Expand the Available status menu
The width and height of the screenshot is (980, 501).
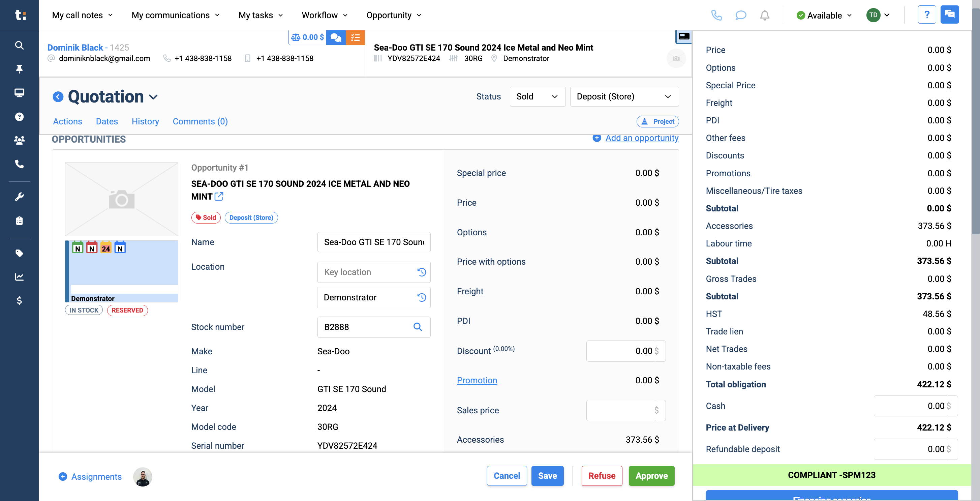click(x=824, y=16)
